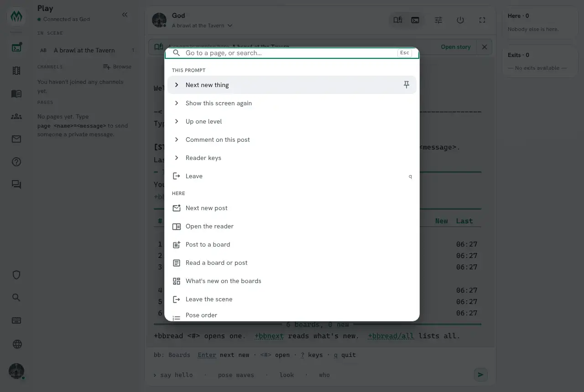Image resolution: width=584 pixels, height=392 pixels.
Task: Send the command with the arrow button
Action: [x=480, y=375]
